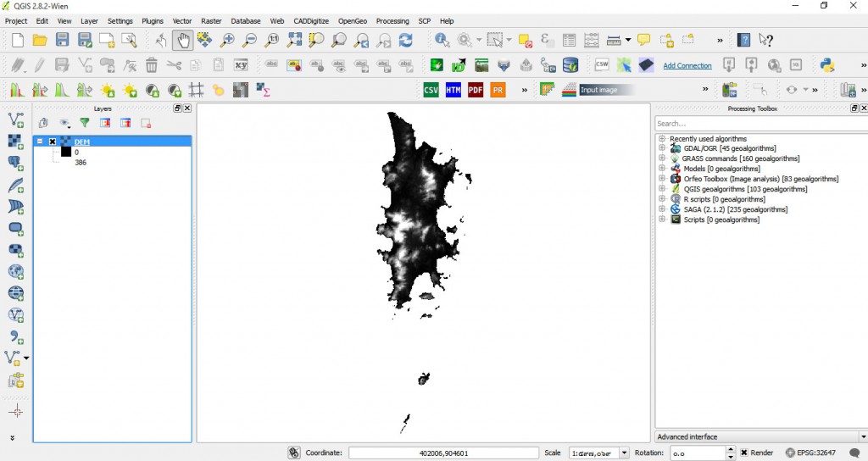Click the Add Raster Layer icon
Image resolution: width=868 pixels, height=461 pixels.
click(15, 142)
